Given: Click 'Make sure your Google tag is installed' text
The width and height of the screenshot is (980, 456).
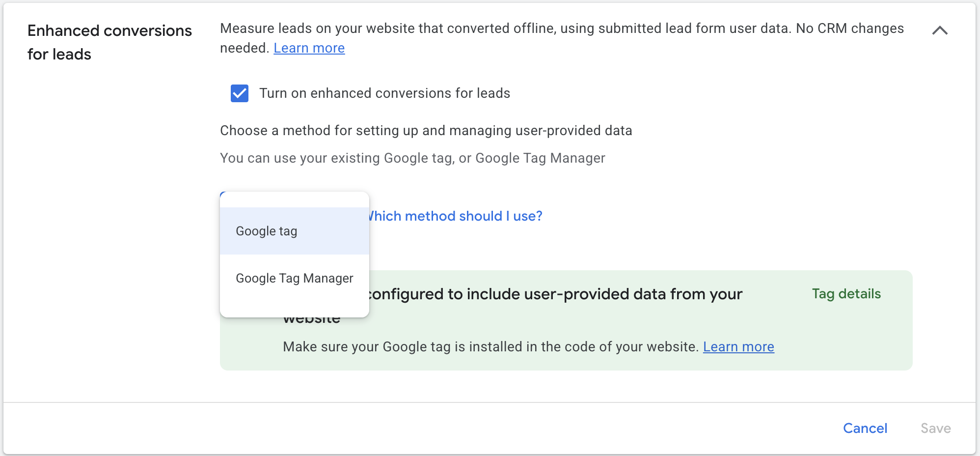Looking at the screenshot, I should tap(490, 347).
